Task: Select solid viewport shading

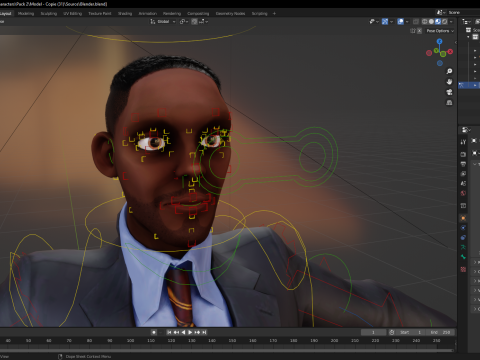Action: (x=431, y=21)
